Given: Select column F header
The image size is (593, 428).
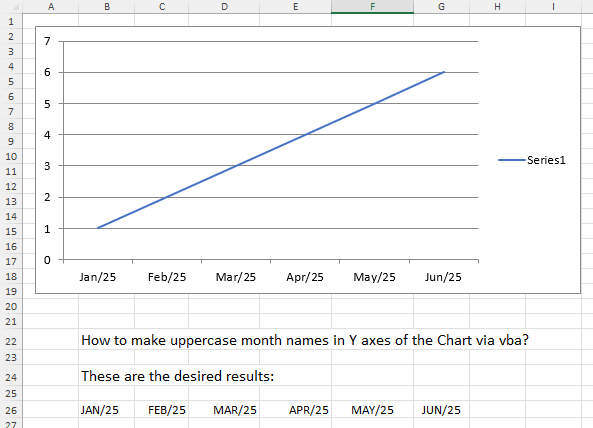Looking at the screenshot, I should (373, 6).
